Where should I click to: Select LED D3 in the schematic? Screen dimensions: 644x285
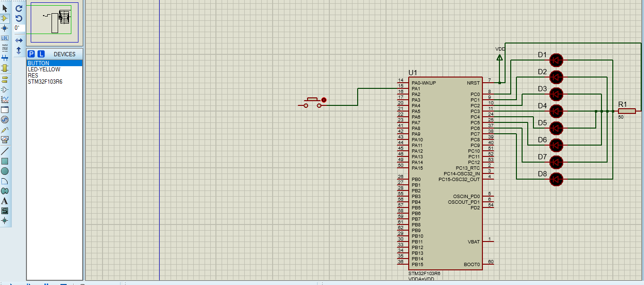click(557, 94)
